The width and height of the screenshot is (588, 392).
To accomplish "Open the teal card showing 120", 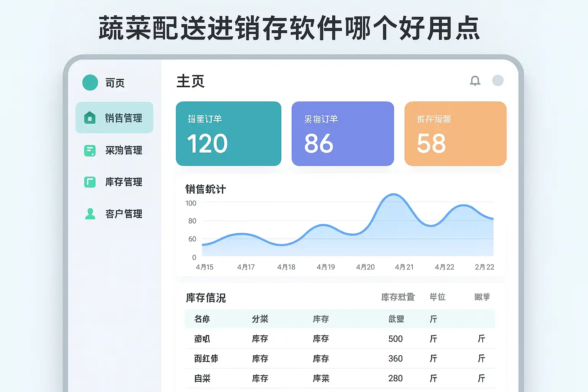I will 229,134.
